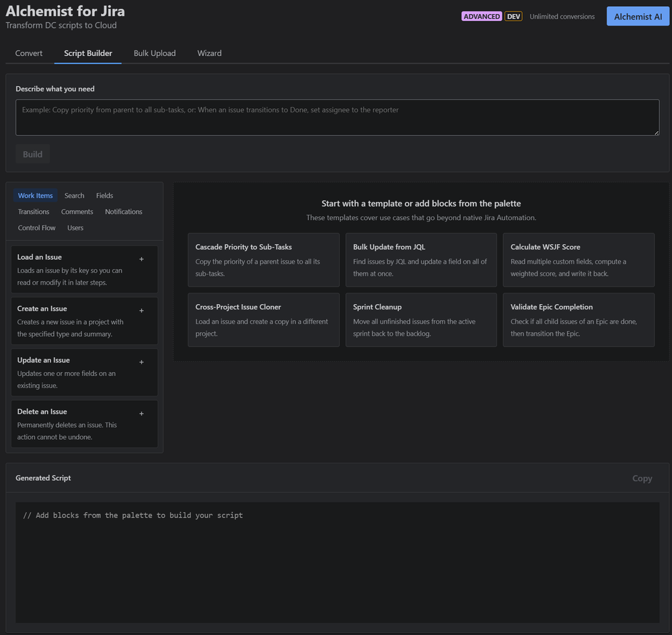Choose the Bulk Update from JQL template
This screenshot has height=635, width=672.
421,260
